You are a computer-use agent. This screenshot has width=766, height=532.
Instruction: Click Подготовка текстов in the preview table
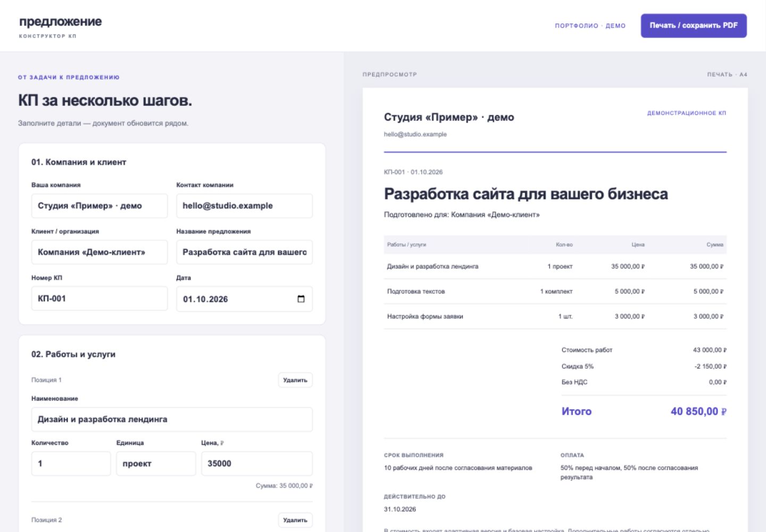pos(416,292)
